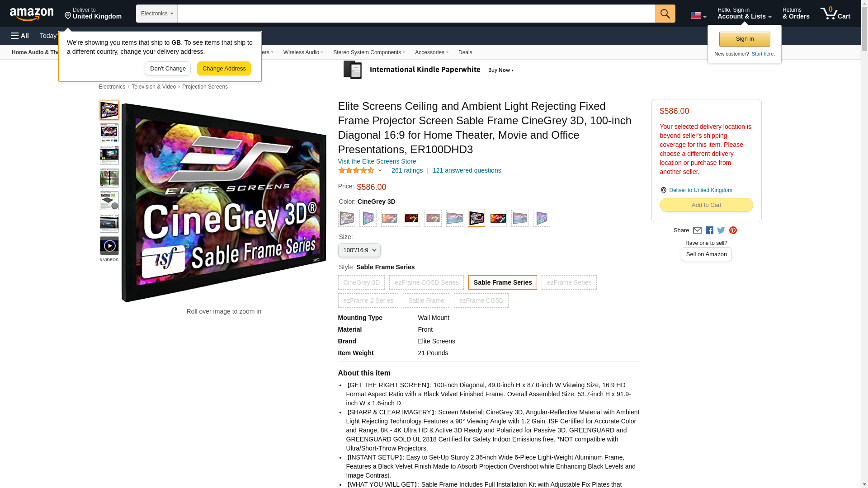Viewport: 868px width, 488px height.
Task: Open the All hamburger menu
Action: pyautogui.click(x=20, y=36)
